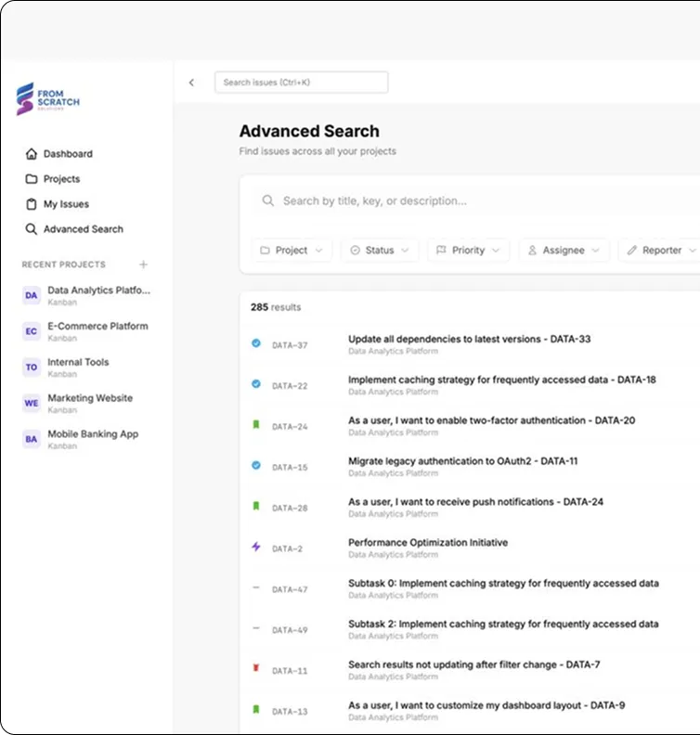Open issue Search results not updating after filter change
The image size is (700, 735).
pyautogui.click(x=474, y=664)
